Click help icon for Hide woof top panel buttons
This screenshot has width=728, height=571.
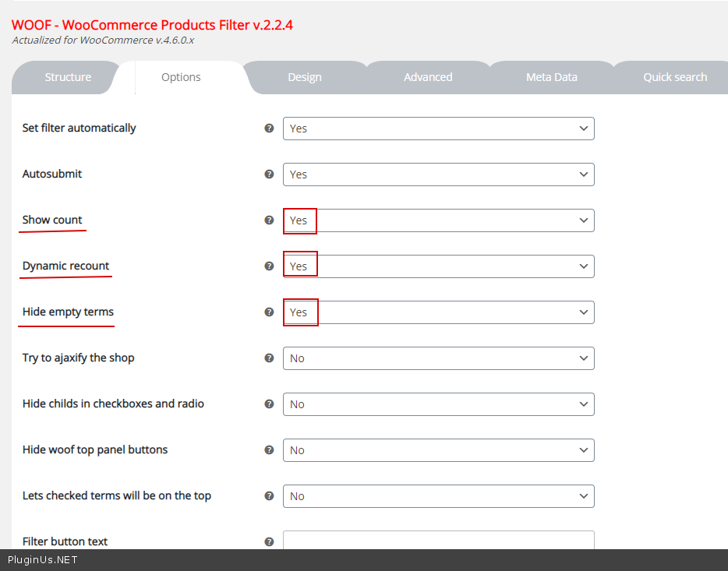269,450
